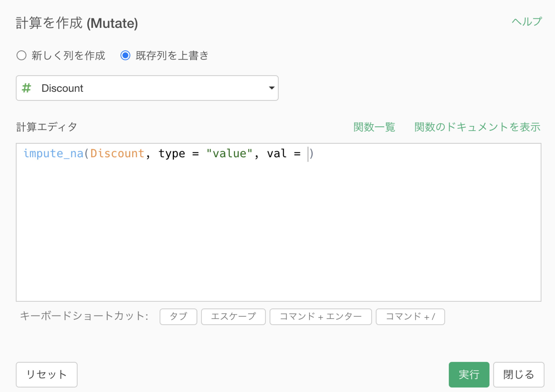Click the エスケープ shortcut button
This screenshot has width=555, height=392.
coord(233,316)
